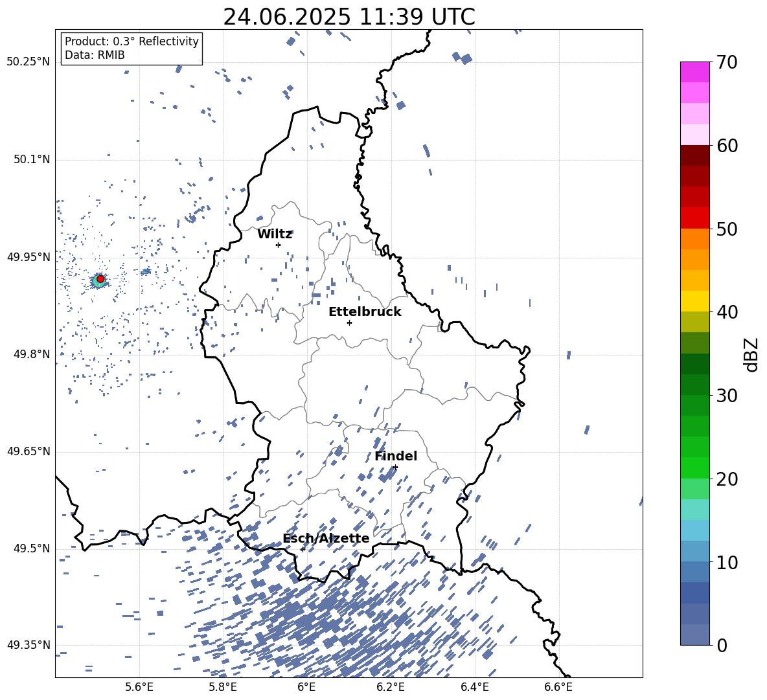767x700 pixels.
Task: Click the Product: 0.3° Reflectivity text
Action: click(x=132, y=41)
